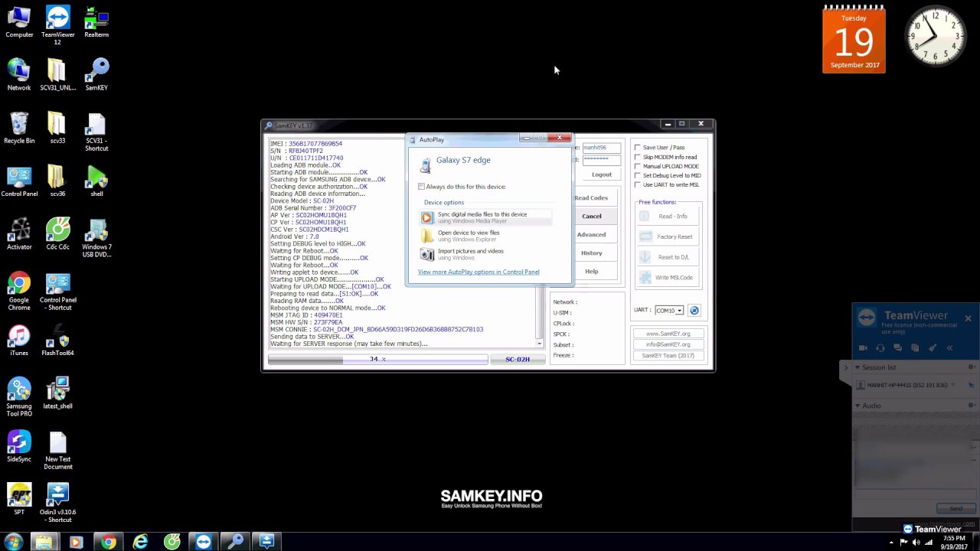Click TeamViewer video camera icon

863,348
